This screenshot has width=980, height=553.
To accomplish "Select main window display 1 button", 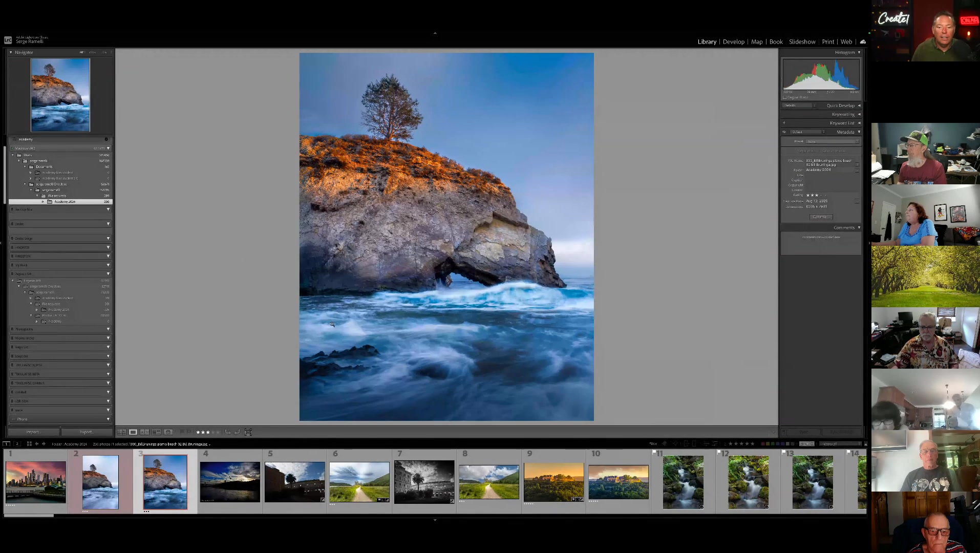I will point(7,444).
